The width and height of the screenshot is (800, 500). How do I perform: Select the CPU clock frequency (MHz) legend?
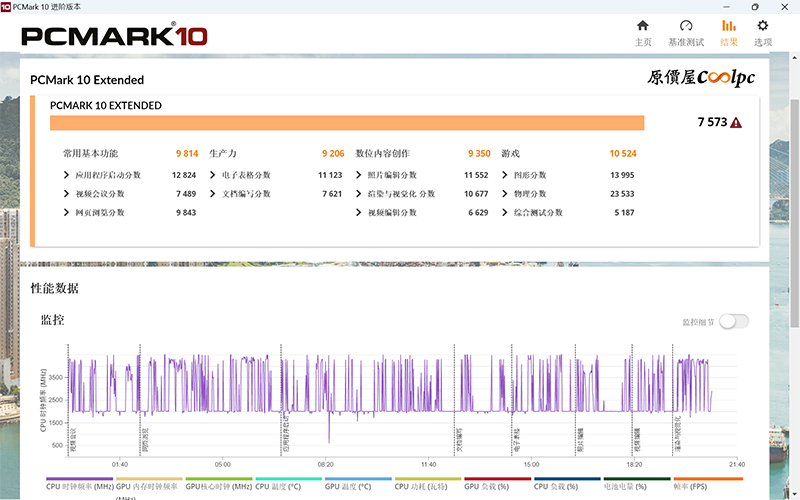[80, 484]
